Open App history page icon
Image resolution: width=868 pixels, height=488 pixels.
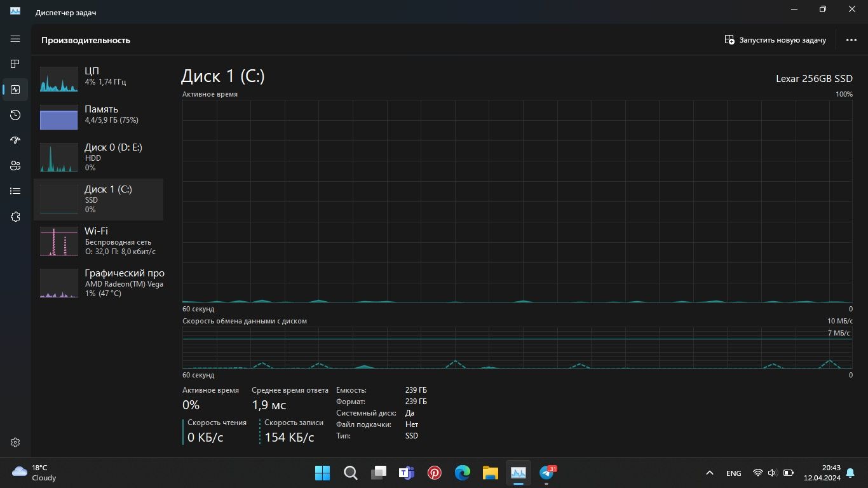(15, 115)
